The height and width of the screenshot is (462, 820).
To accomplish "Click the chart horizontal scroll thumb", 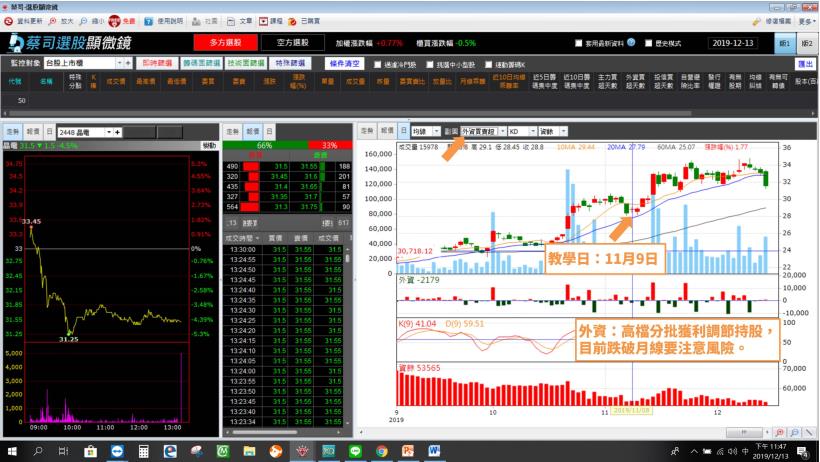I will pyautogui.click(x=744, y=433).
